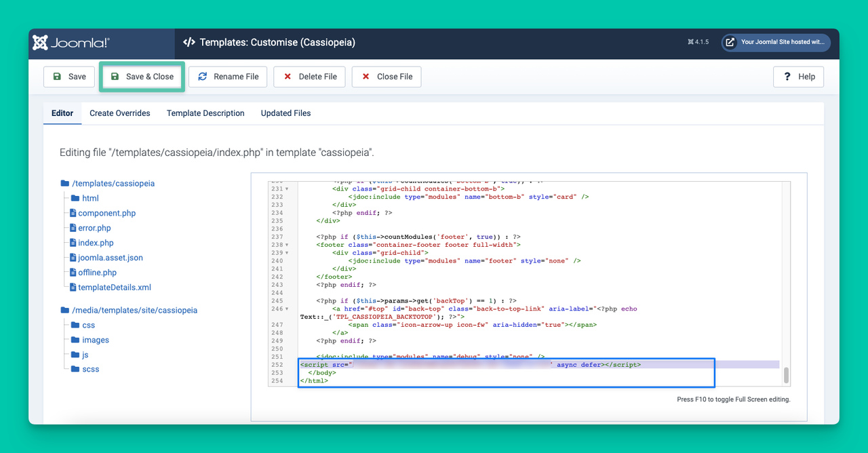Screen dimensions: 868x453
Task: Click the file icon beside joomla.asset.json
Action: pyautogui.click(x=73, y=258)
